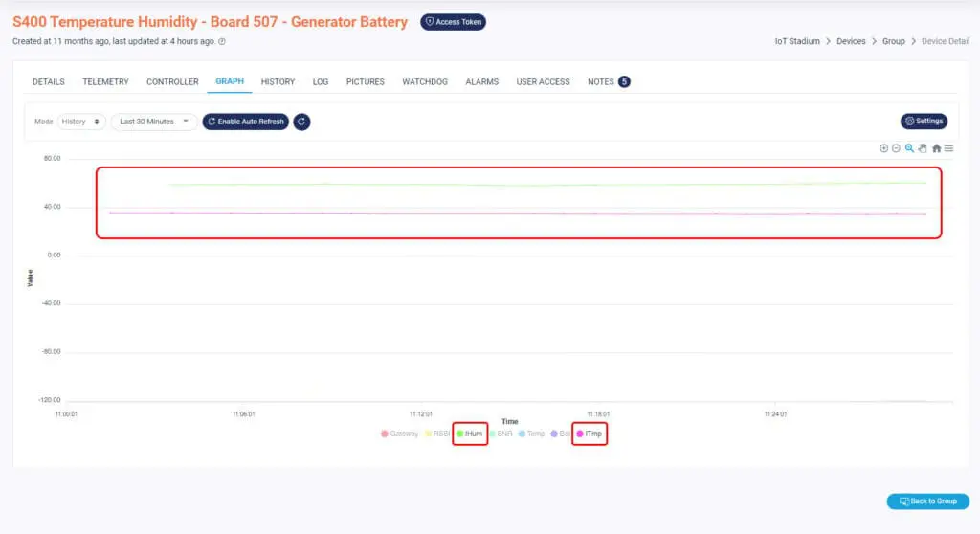The width and height of the screenshot is (980, 534).
Task: Expand the Last 30 Minutes dropdown
Action: [153, 122]
